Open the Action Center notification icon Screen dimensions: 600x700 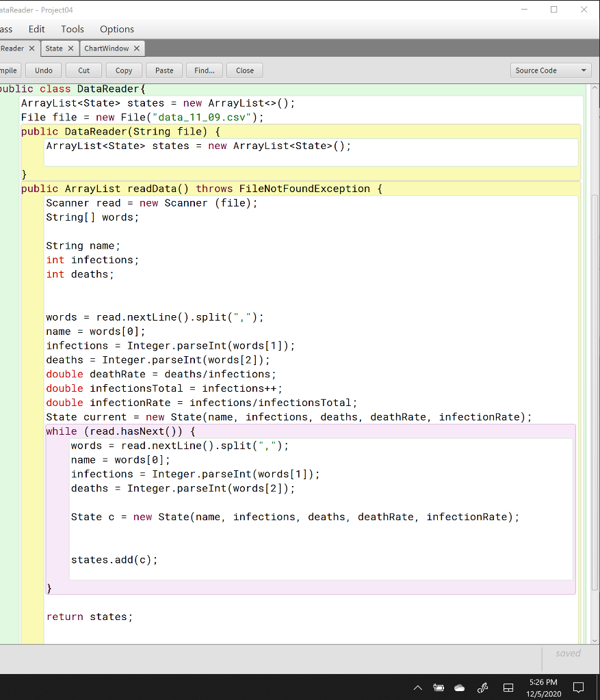[x=578, y=688]
